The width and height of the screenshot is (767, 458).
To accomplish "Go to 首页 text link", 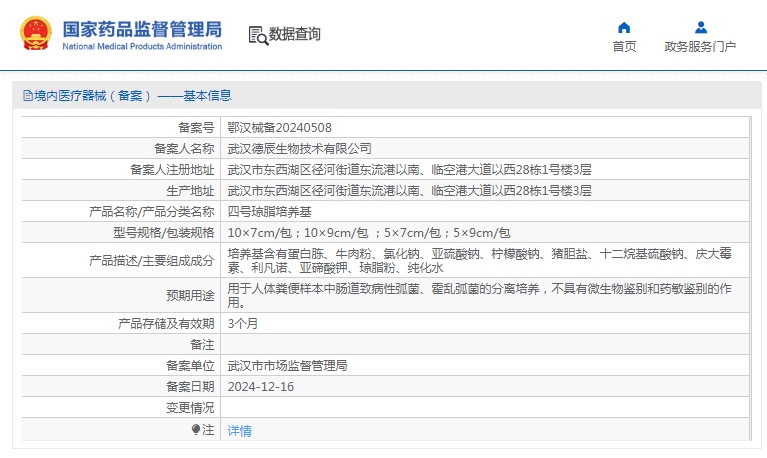I will [x=625, y=46].
